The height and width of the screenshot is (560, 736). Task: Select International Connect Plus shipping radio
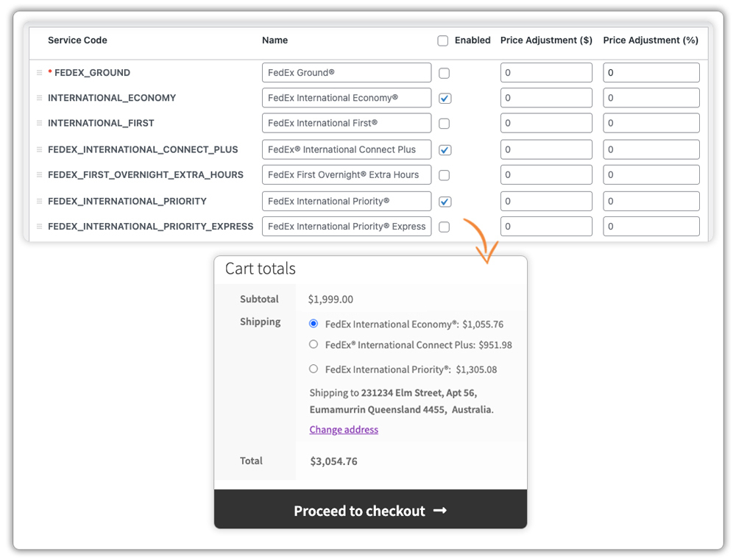point(314,344)
